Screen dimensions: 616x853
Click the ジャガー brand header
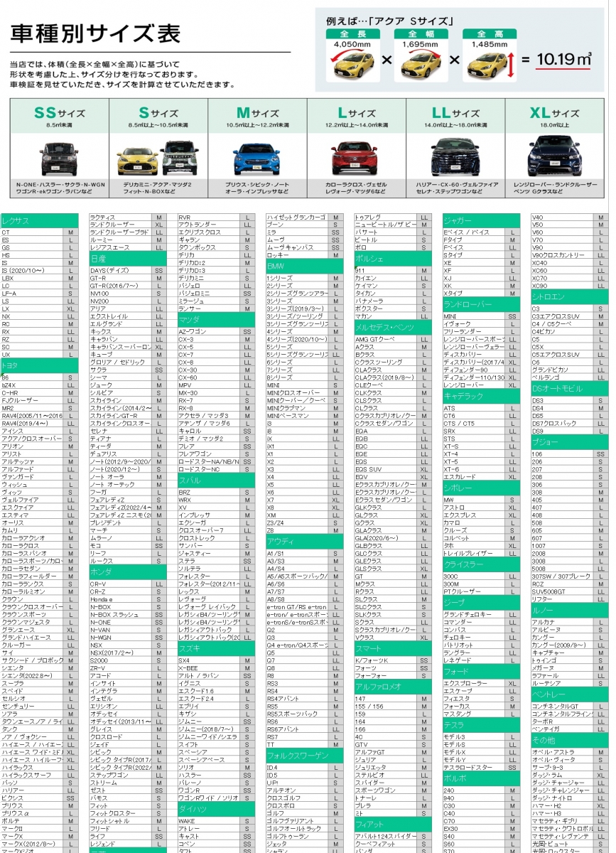(x=480, y=221)
